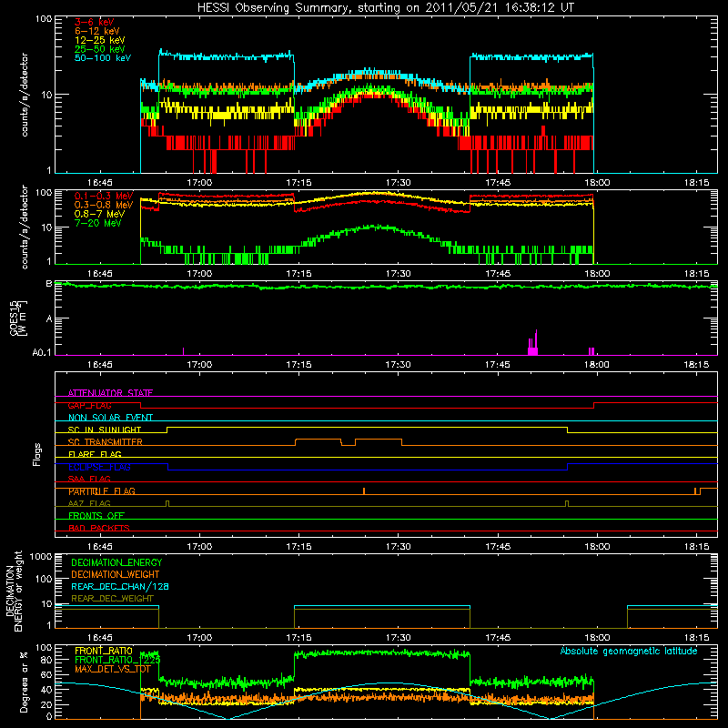The height and width of the screenshot is (728, 728).
Task: Click the SC_IN_SUNLIGHT flag label
Action: click(105, 430)
